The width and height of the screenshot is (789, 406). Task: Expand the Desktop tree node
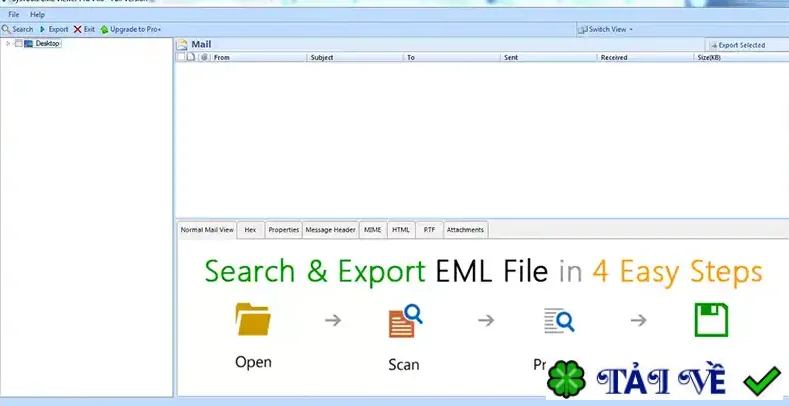8,44
